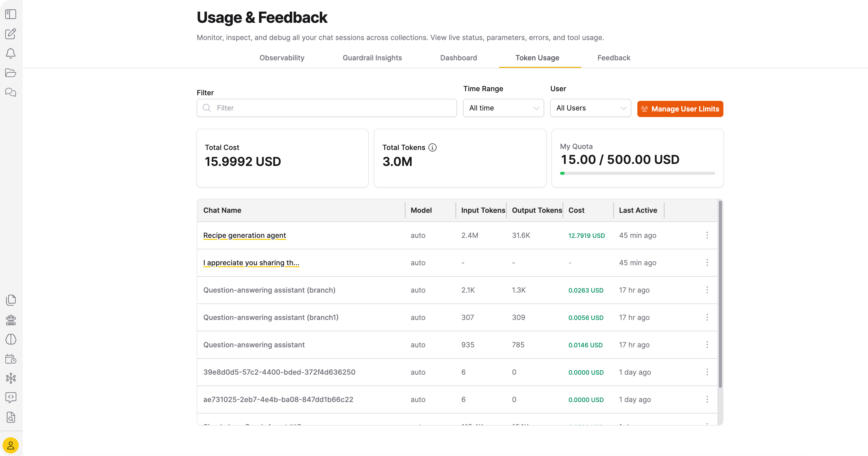Open row menu for Question-answering assistant (branch)
Image resolution: width=868 pixels, height=456 pixels.
coord(707,290)
